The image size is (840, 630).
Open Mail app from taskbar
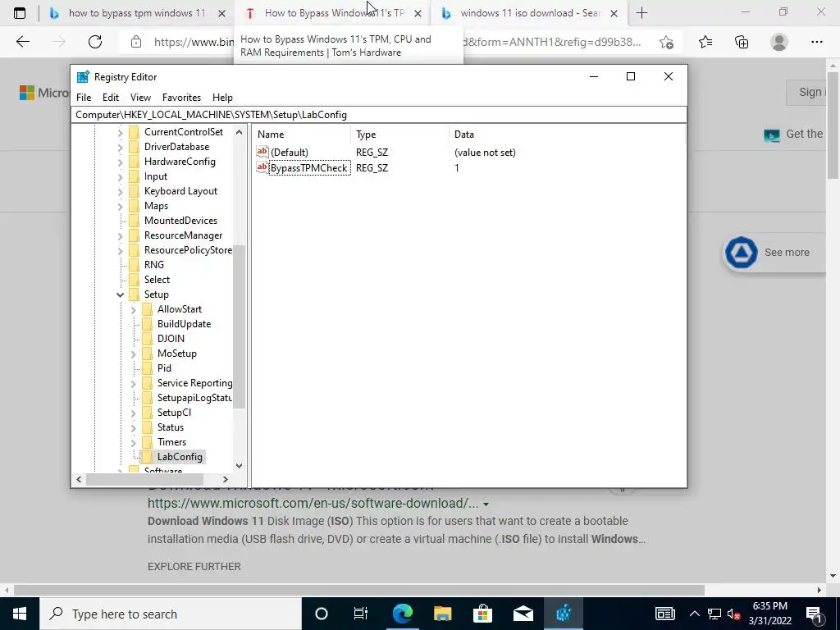click(523, 614)
